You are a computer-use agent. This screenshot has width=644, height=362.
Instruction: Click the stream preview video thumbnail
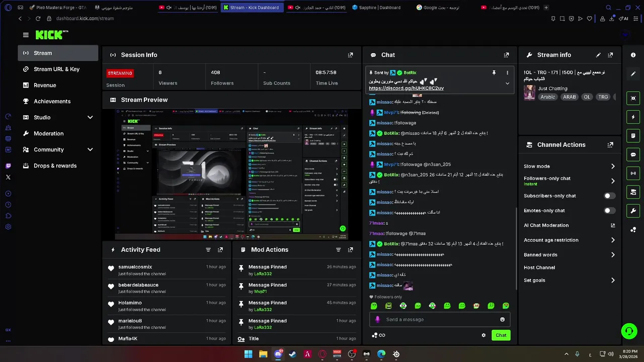[231, 174]
